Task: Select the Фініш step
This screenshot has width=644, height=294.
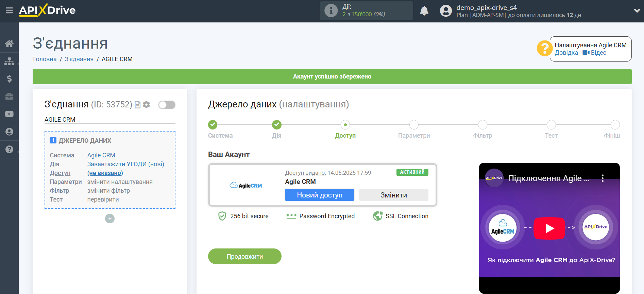Action: tap(615, 125)
